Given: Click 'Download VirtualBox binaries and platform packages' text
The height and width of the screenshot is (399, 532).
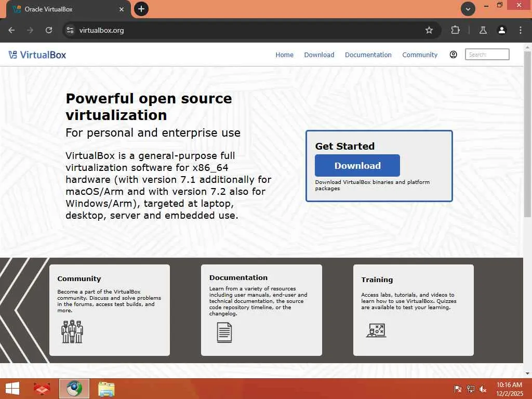Looking at the screenshot, I should pyautogui.click(x=372, y=185).
